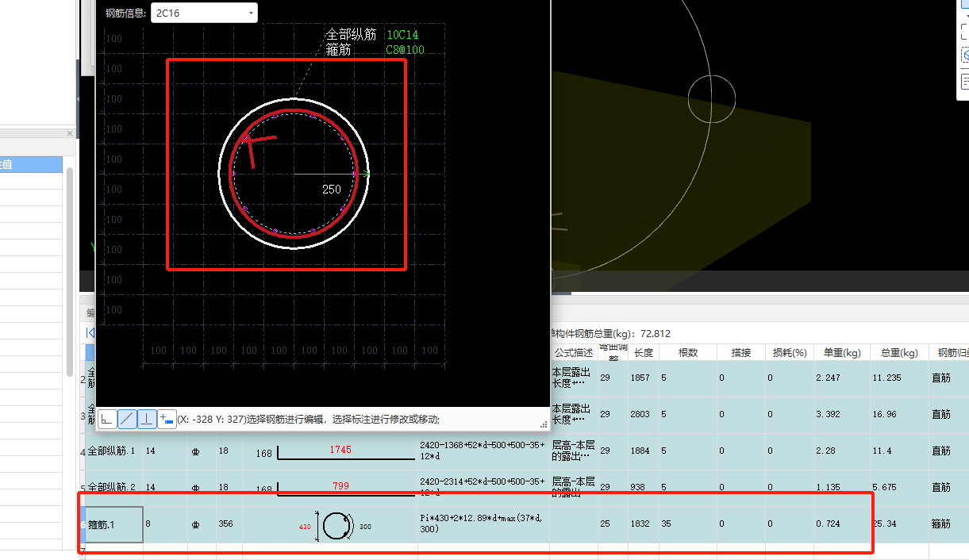This screenshot has height=560, width=969.
Task: Select the 箍筋.1 name cell
Action: pos(114,524)
